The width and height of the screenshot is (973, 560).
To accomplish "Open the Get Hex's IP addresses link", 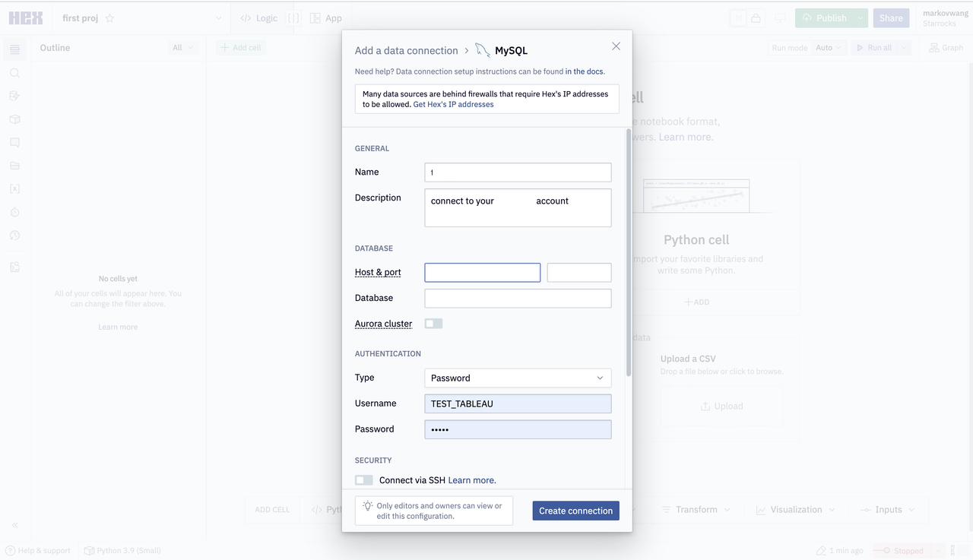I will (453, 105).
